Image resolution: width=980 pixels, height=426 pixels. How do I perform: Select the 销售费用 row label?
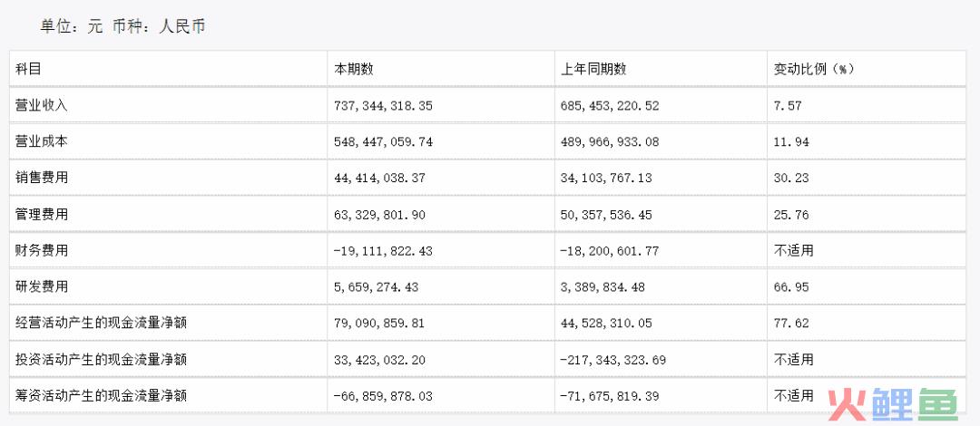pyautogui.click(x=41, y=178)
